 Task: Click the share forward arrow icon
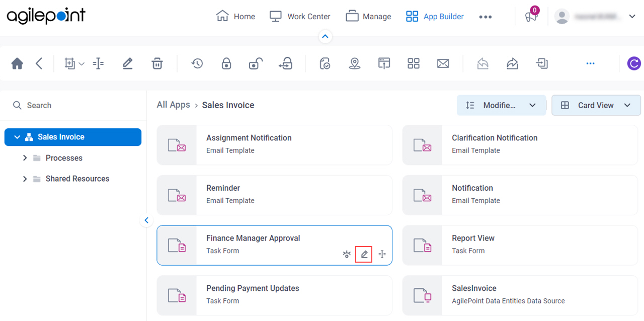click(x=512, y=63)
